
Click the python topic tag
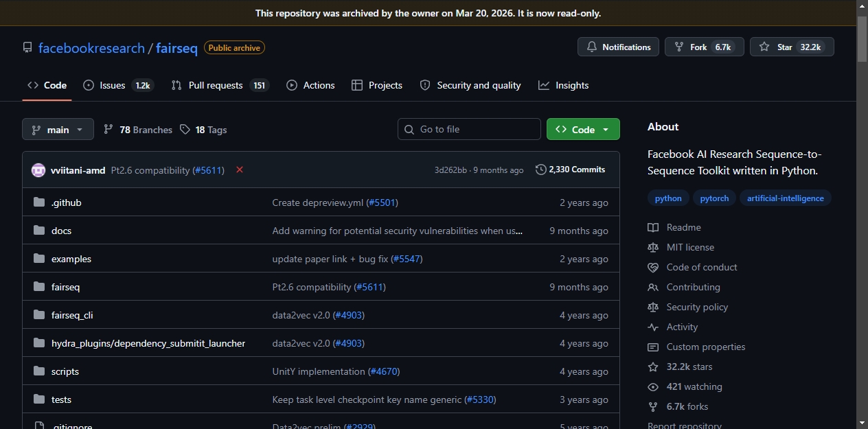click(668, 198)
